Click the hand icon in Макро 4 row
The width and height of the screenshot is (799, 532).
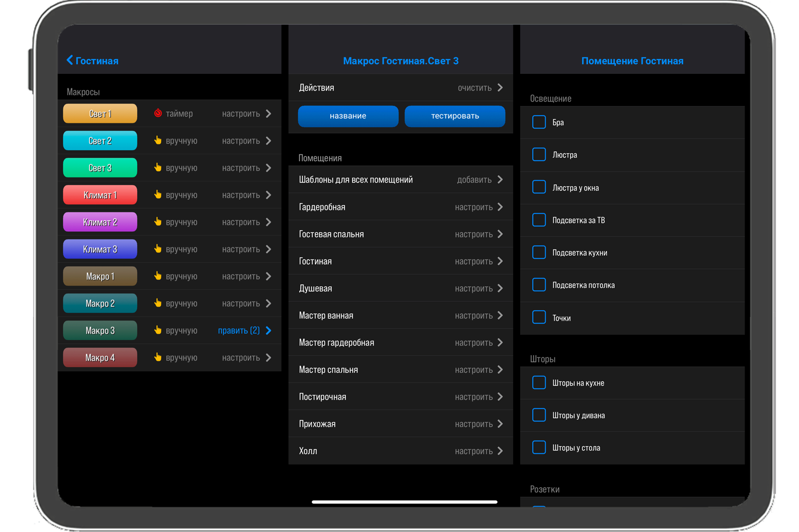(x=157, y=357)
